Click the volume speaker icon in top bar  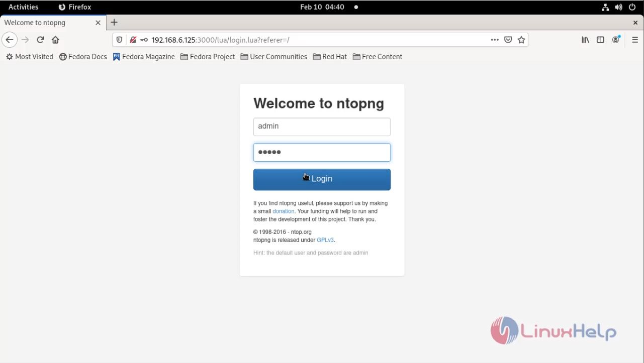coord(618,7)
